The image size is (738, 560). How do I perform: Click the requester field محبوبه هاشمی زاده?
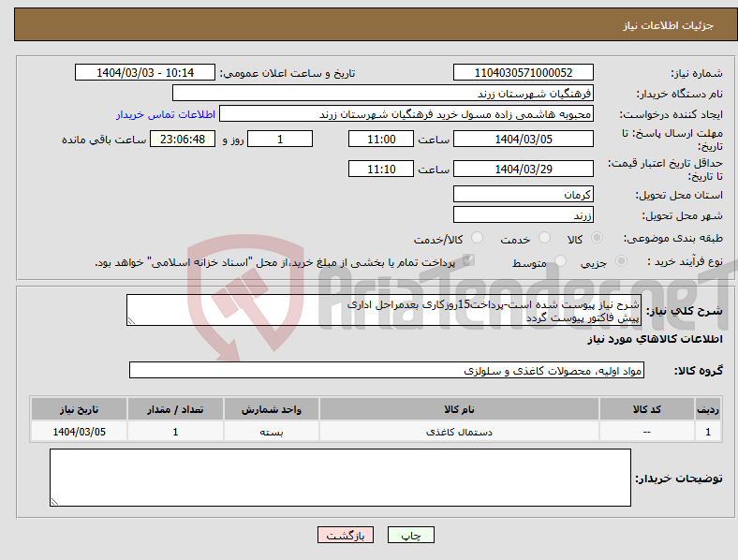coord(406,114)
